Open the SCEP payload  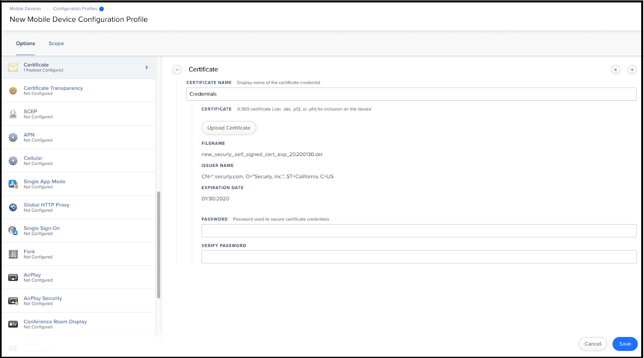(x=79, y=114)
